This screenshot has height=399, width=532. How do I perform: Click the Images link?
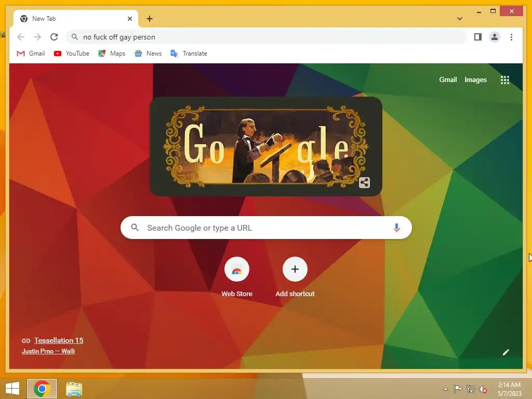(x=475, y=79)
